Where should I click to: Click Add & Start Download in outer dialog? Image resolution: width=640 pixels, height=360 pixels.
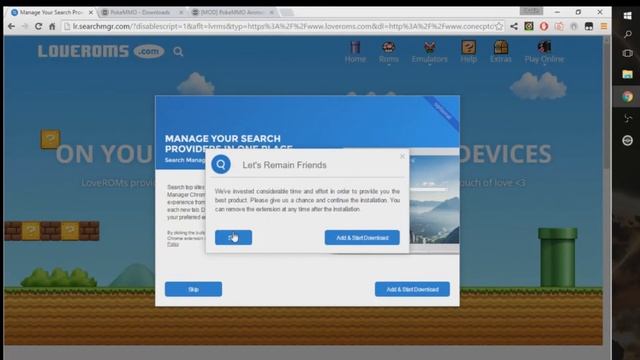pyautogui.click(x=412, y=289)
